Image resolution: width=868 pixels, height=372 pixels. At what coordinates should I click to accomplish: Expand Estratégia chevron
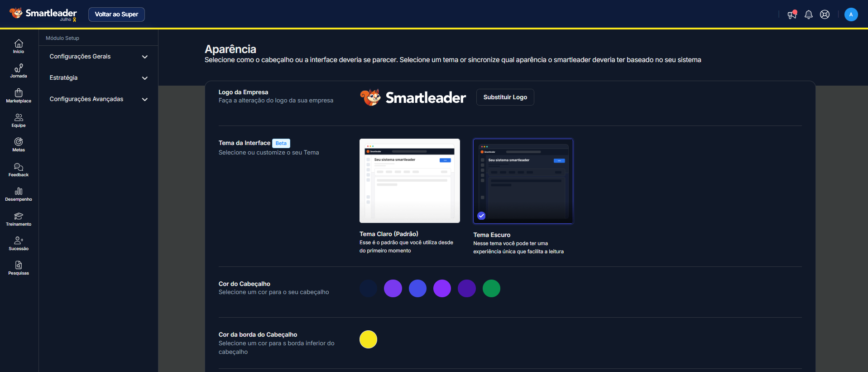pos(145,78)
